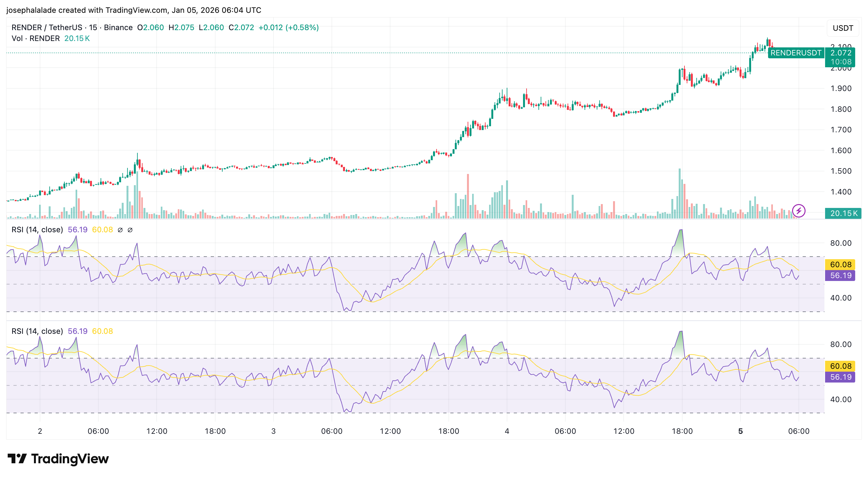Click the green 20.15 K volume axis tag

coord(843,213)
